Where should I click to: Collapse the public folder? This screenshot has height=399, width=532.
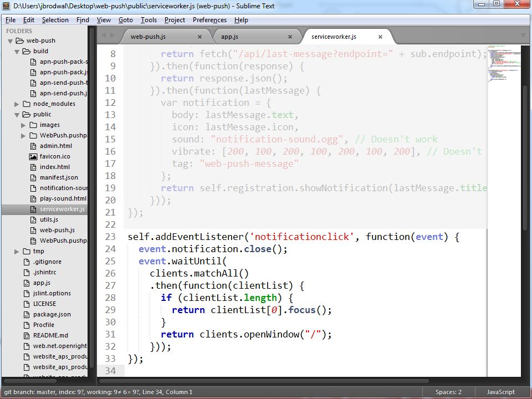click(17, 115)
